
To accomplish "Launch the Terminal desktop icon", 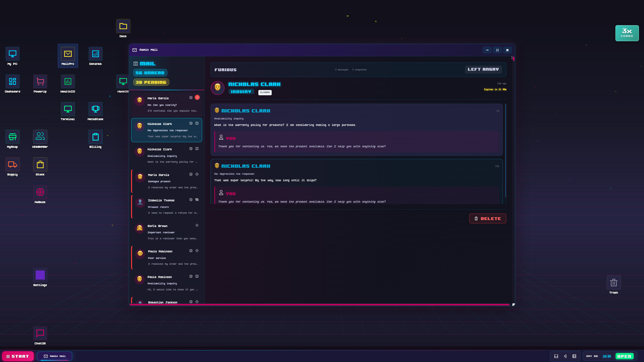I will [67, 109].
